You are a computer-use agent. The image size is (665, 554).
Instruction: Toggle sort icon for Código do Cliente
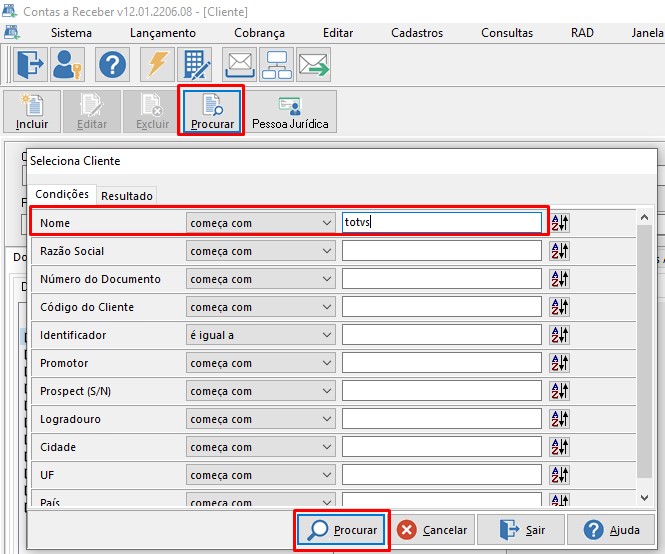point(559,307)
